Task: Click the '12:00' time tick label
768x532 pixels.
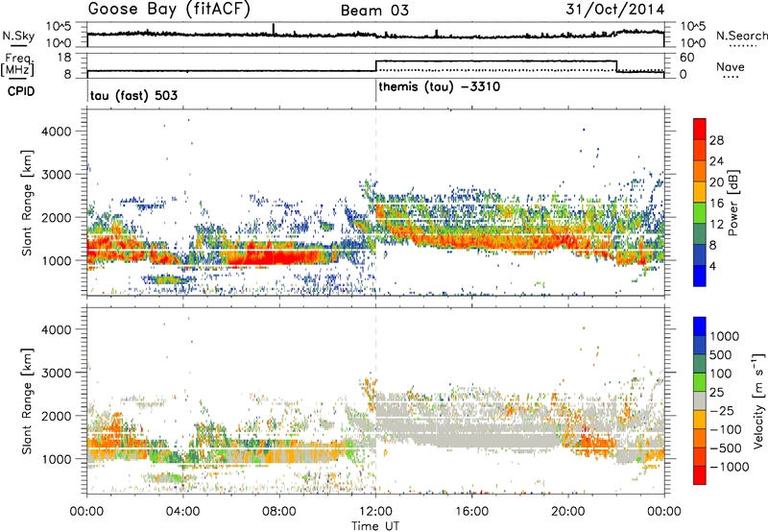Action: 375,512
